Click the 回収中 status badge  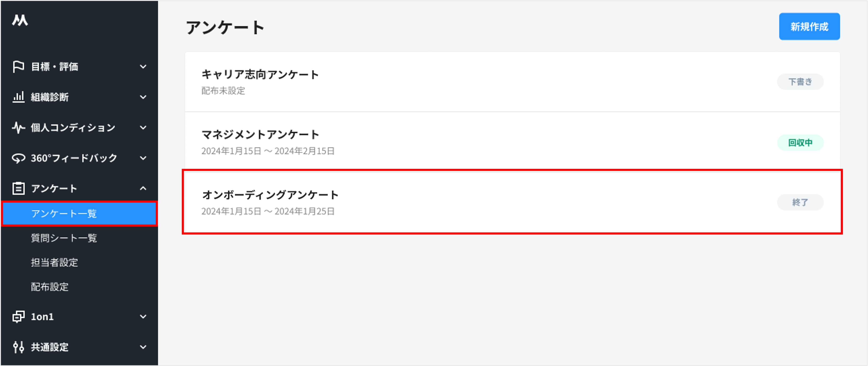pos(801,142)
